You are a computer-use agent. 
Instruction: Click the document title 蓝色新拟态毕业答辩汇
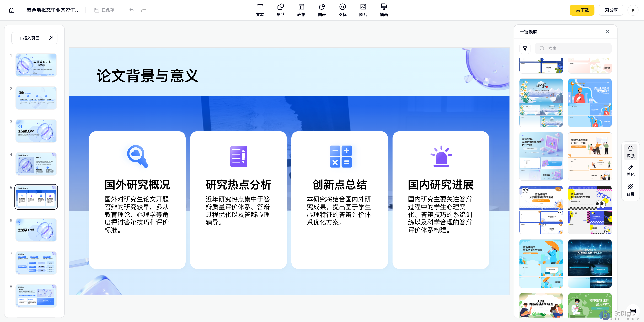(53, 10)
